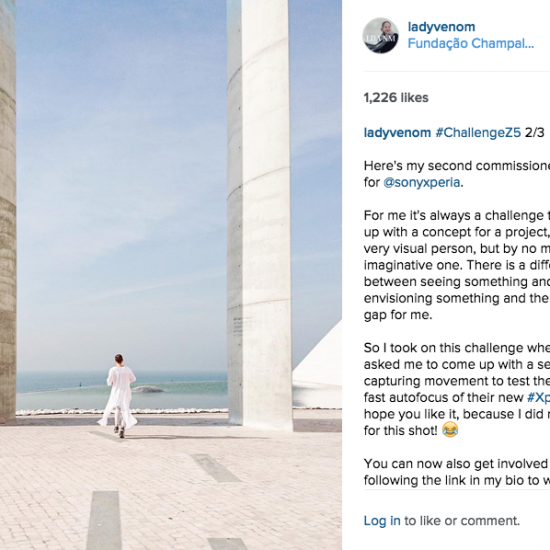This screenshot has width=550, height=550.
Task: Open the #ChallengeZ5 hashtag
Action: click(x=478, y=133)
